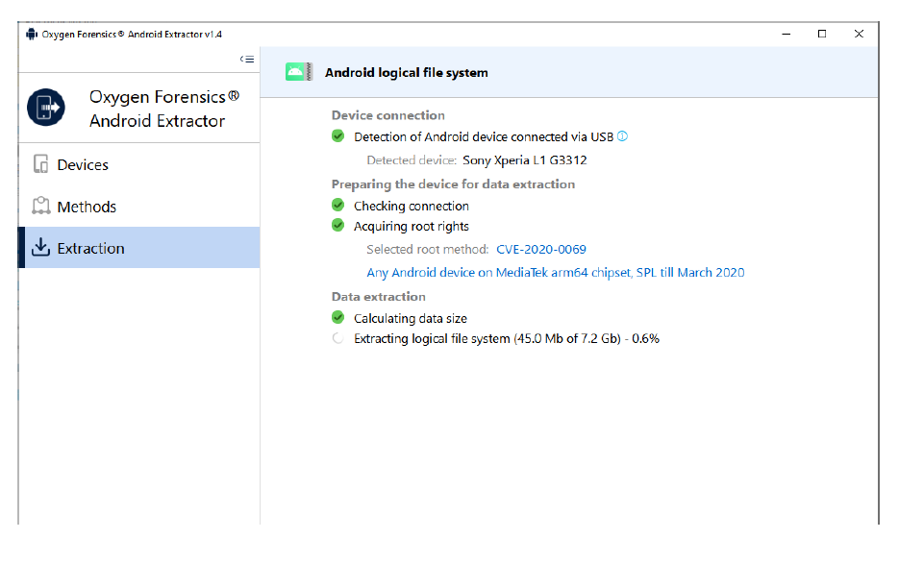This screenshot has height=588, width=899.
Task: Maximize the Android Extractor window
Action: (821, 34)
